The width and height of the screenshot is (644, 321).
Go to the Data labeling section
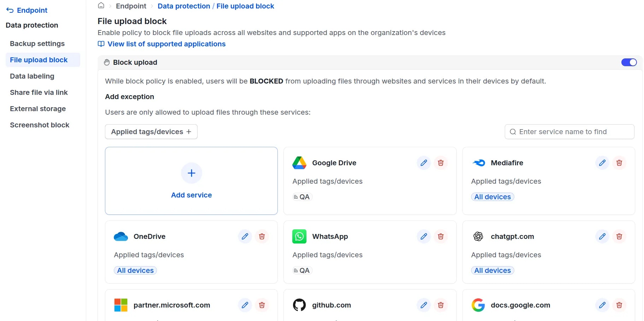(32, 76)
